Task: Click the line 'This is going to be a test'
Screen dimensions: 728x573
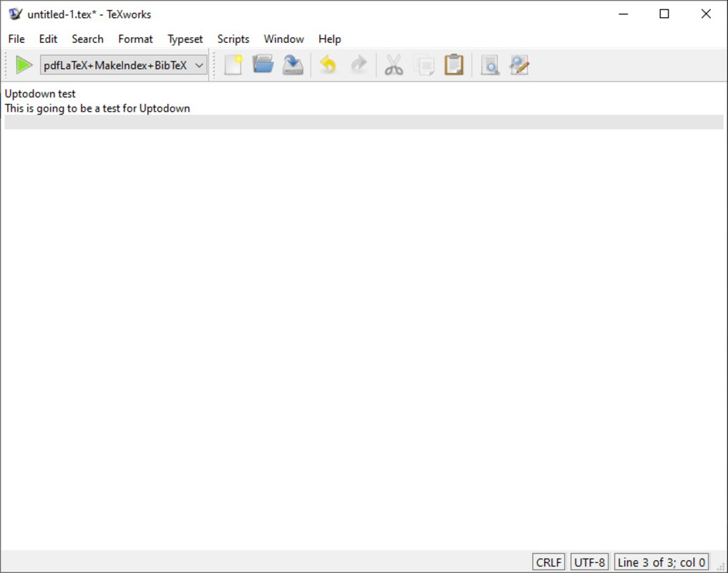Action: point(97,108)
